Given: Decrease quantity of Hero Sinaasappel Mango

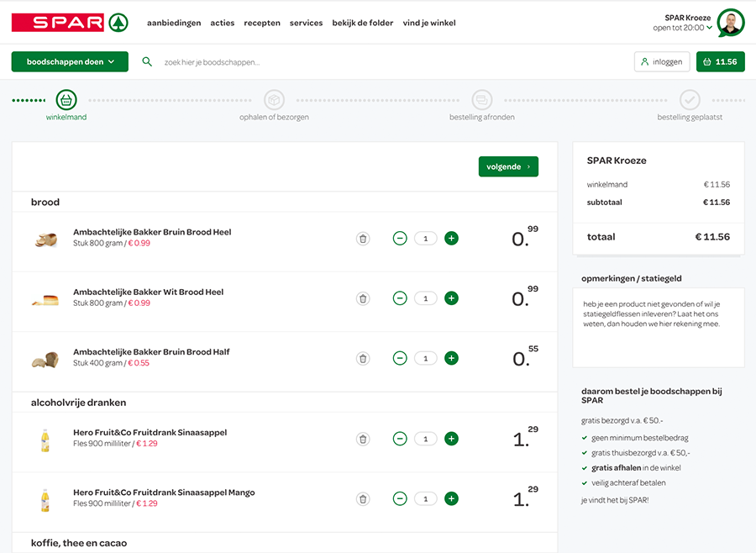Looking at the screenshot, I should (x=400, y=498).
